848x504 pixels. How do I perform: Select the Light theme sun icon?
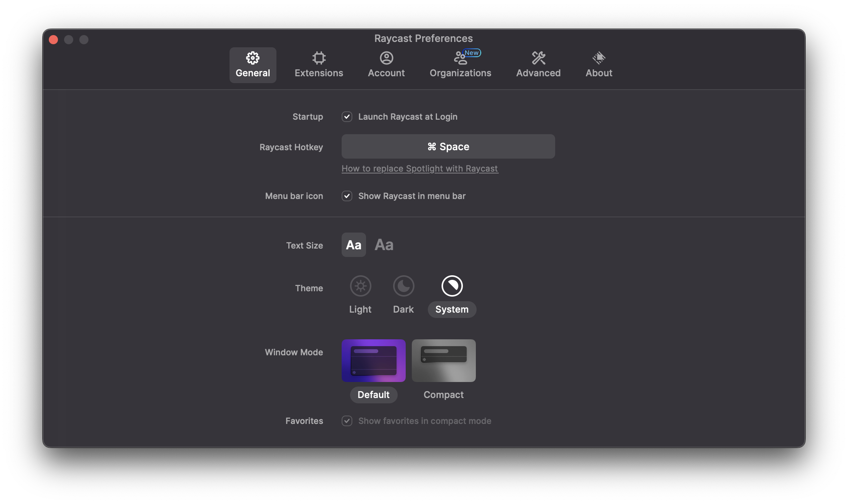click(x=360, y=286)
